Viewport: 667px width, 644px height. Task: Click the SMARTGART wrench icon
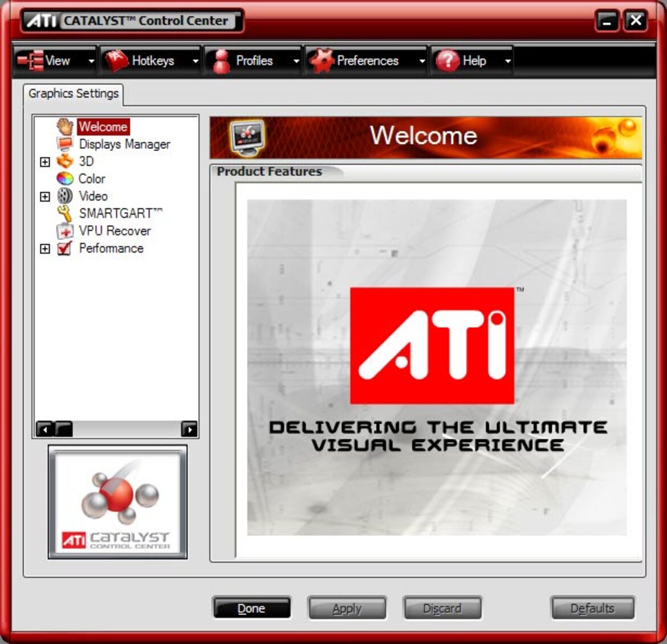click(x=65, y=213)
